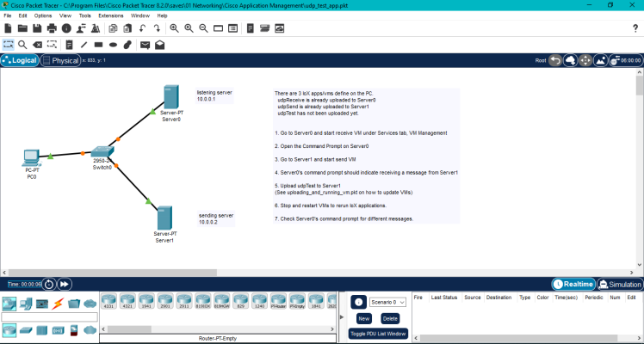Click the Create New Cluster icon

click(571, 60)
